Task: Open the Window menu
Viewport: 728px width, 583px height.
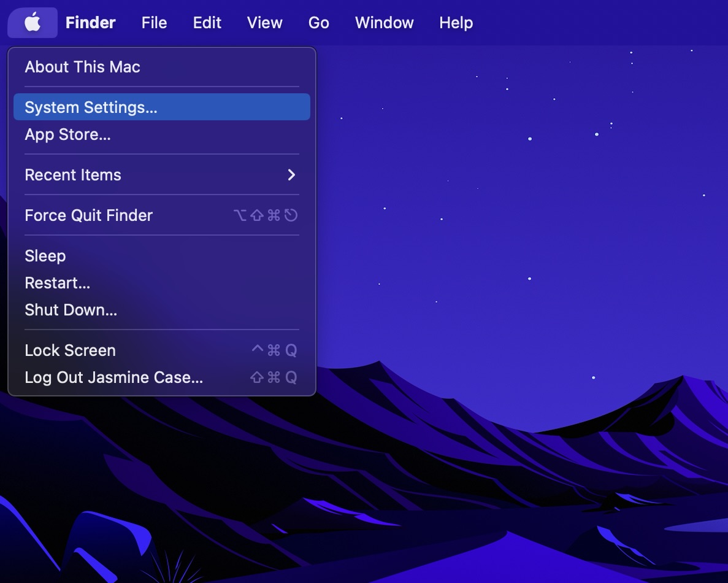Action: point(385,22)
